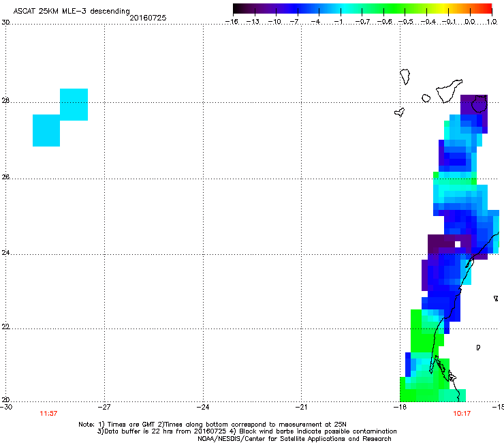Click the '1.0' color bar label
Image resolution: width=504 pixels, height=443 pixels.
492,22
